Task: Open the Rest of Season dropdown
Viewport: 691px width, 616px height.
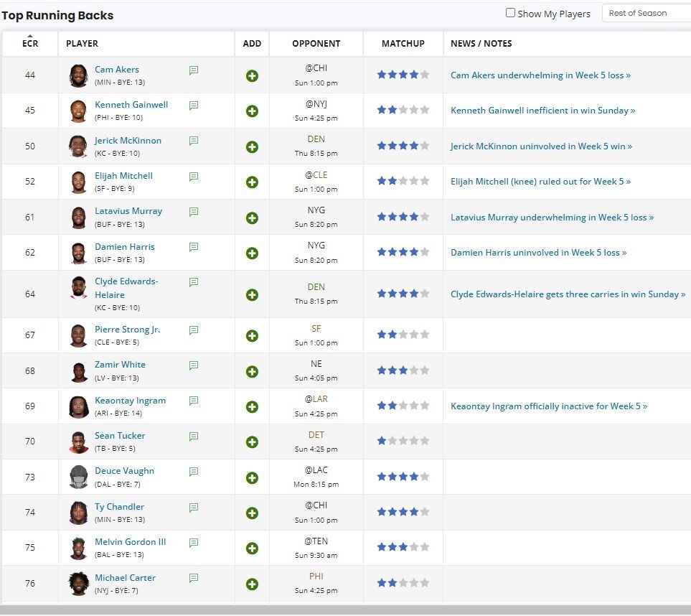Action: (x=645, y=13)
